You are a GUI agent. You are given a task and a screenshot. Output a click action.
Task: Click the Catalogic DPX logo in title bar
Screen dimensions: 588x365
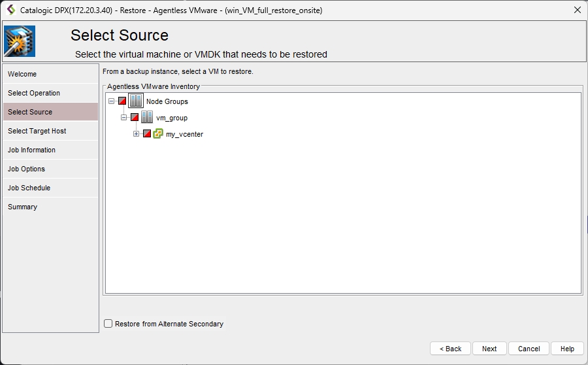tap(10, 10)
